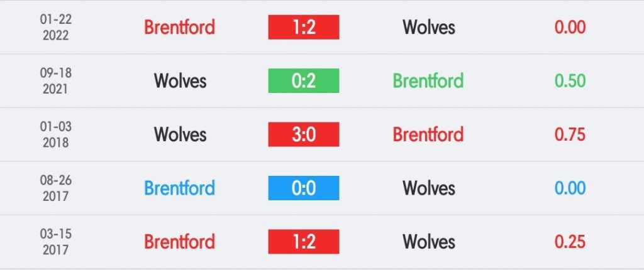
Task: Click the 09-18 2021 date cell
Action: pos(55,81)
